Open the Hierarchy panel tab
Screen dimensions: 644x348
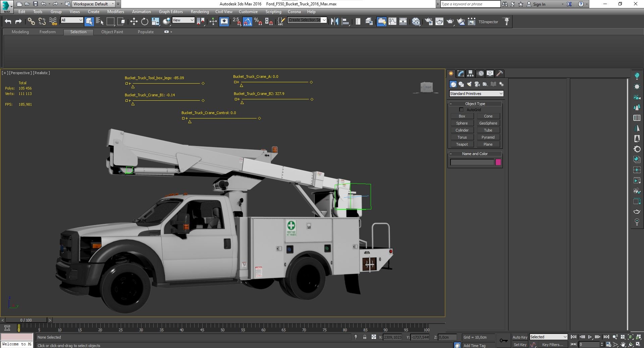tap(471, 73)
